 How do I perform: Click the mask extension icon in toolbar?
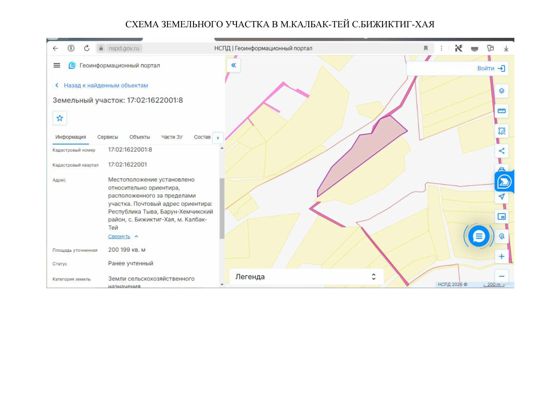(x=474, y=49)
